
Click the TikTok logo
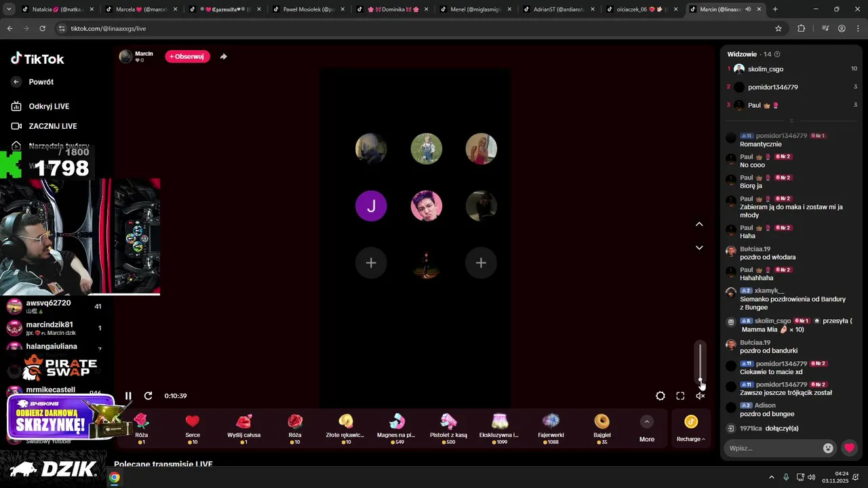click(x=37, y=59)
